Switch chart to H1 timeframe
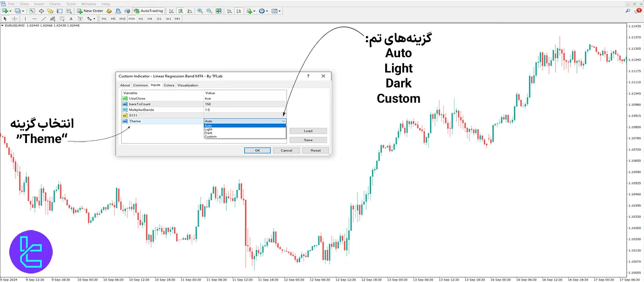Image resolution: width=644 pixels, height=282 pixels. tap(141, 19)
